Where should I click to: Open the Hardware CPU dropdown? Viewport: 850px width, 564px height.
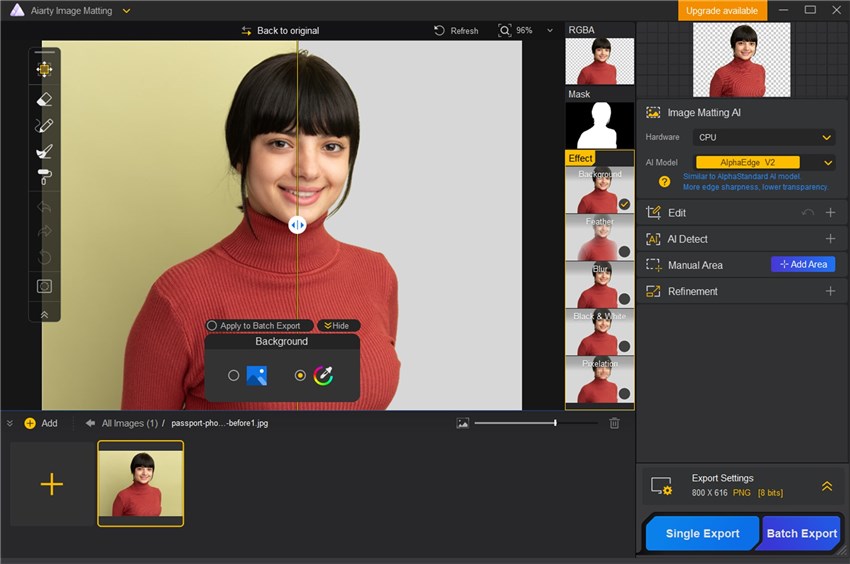(x=763, y=137)
